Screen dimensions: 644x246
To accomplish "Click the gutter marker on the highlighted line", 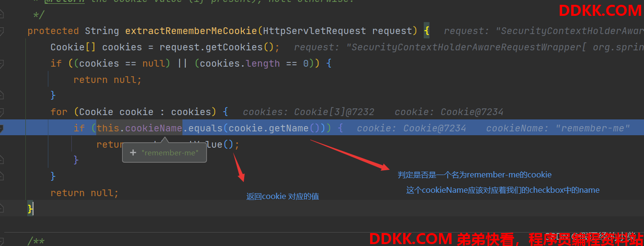I will click(1, 128).
